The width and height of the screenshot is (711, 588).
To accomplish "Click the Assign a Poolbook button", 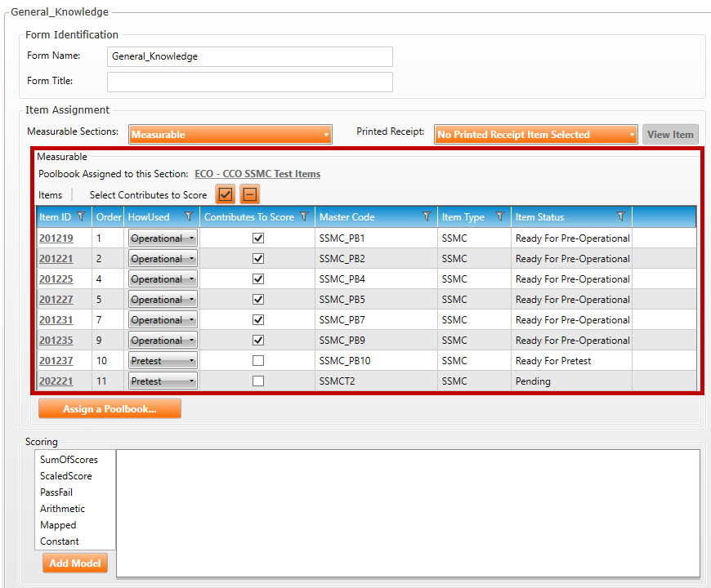I will (110, 409).
